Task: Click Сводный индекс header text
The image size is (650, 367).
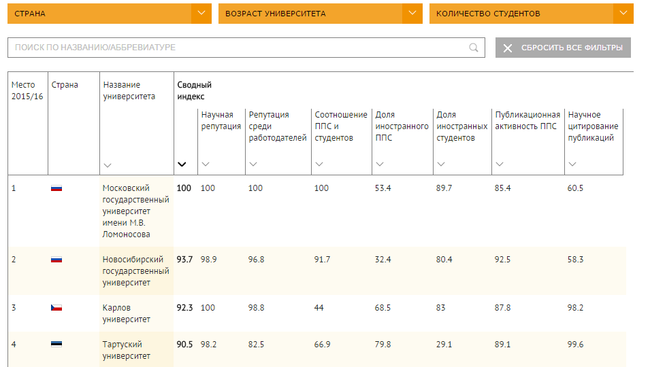Action: pos(194,90)
